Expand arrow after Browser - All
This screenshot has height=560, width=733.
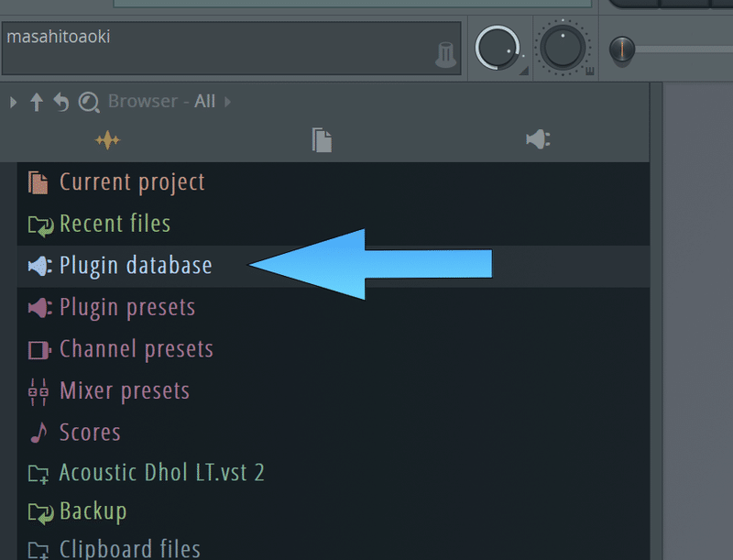(x=227, y=102)
